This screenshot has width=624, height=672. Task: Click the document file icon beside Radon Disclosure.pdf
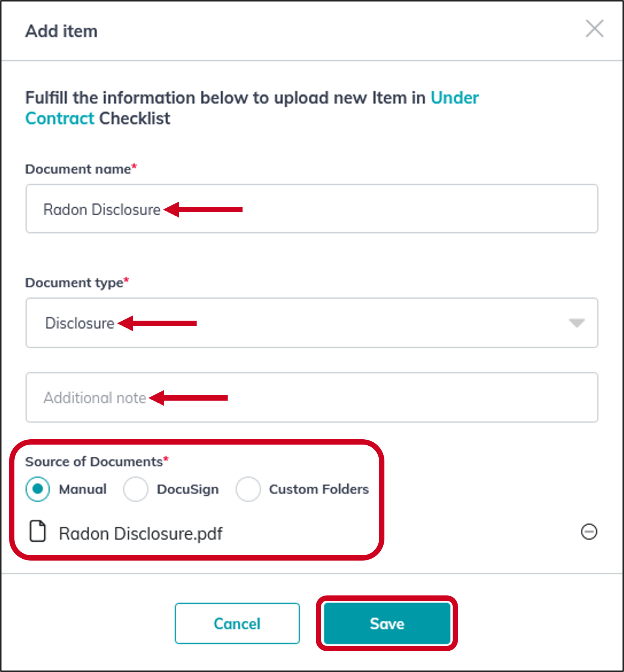pyautogui.click(x=37, y=533)
